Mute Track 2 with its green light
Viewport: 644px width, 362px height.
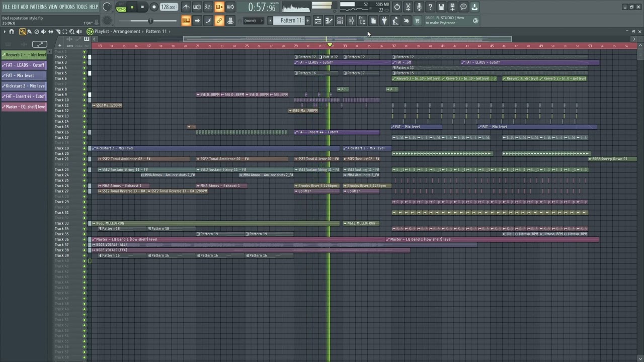click(x=85, y=57)
